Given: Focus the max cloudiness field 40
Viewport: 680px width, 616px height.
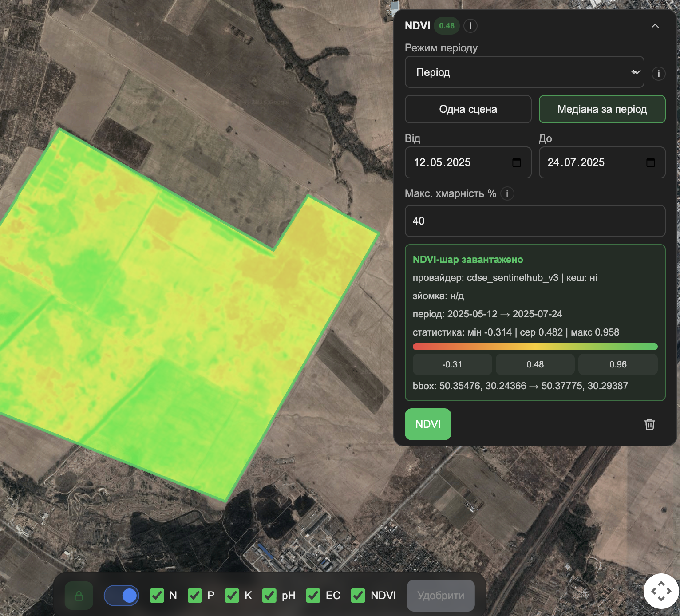Looking at the screenshot, I should [x=535, y=221].
